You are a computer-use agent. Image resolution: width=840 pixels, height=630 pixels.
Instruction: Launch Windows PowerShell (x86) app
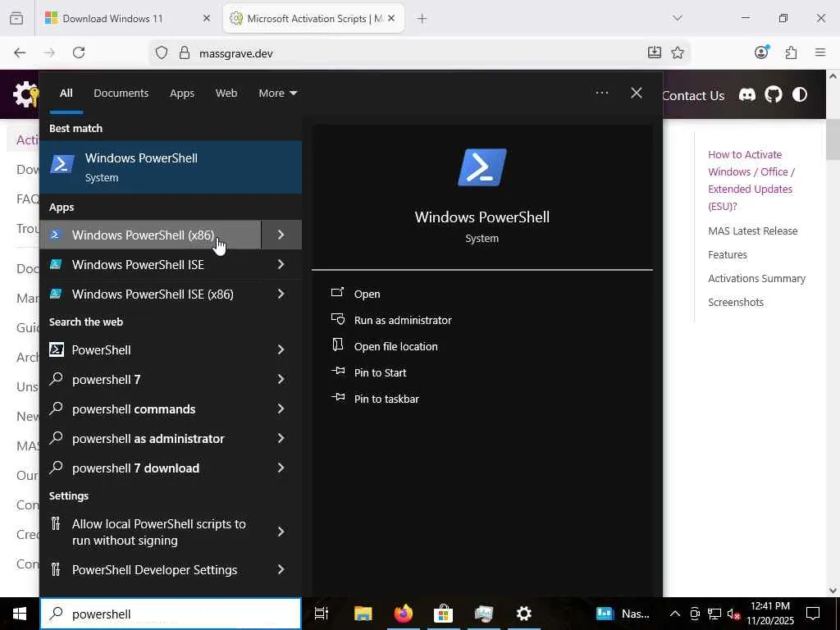click(x=151, y=235)
